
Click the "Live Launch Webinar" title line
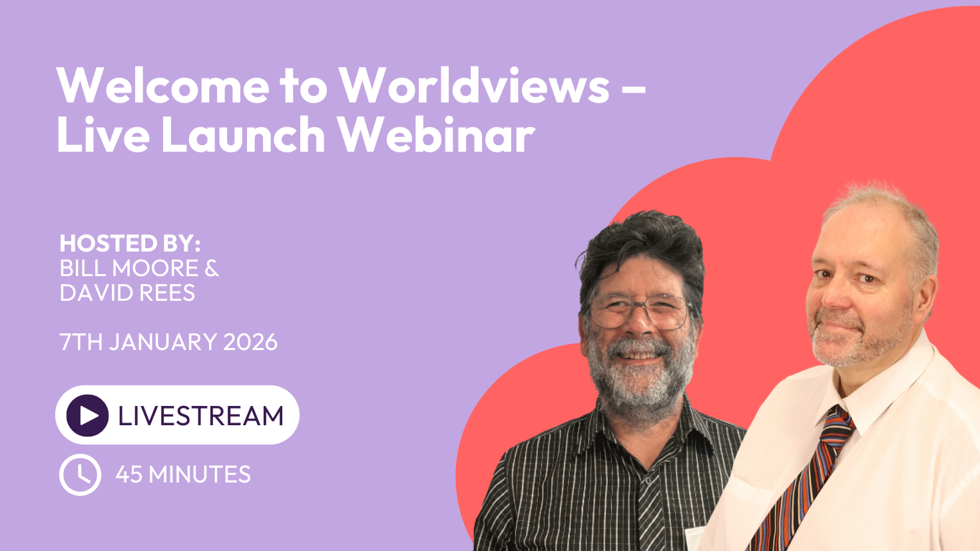[296, 135]
